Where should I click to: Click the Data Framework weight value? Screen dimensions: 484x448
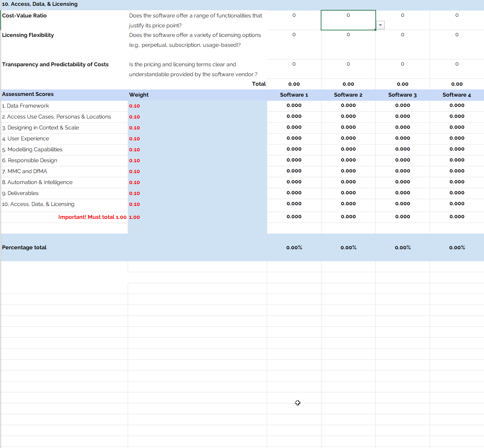[135, 106]
